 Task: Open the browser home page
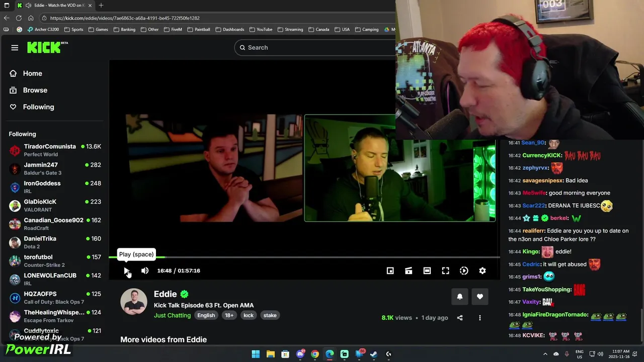click(31, 18)
